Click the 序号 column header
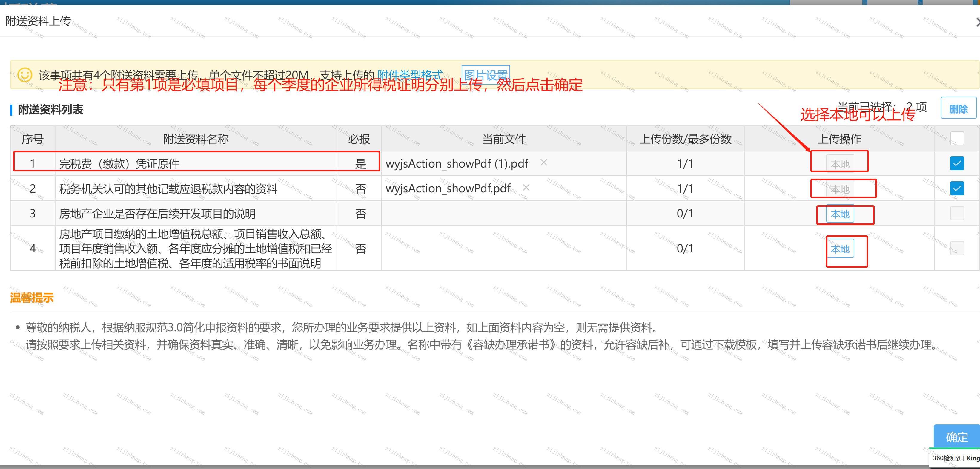The width and height of the screenshot is (980, 469). (x=32, y=139)
